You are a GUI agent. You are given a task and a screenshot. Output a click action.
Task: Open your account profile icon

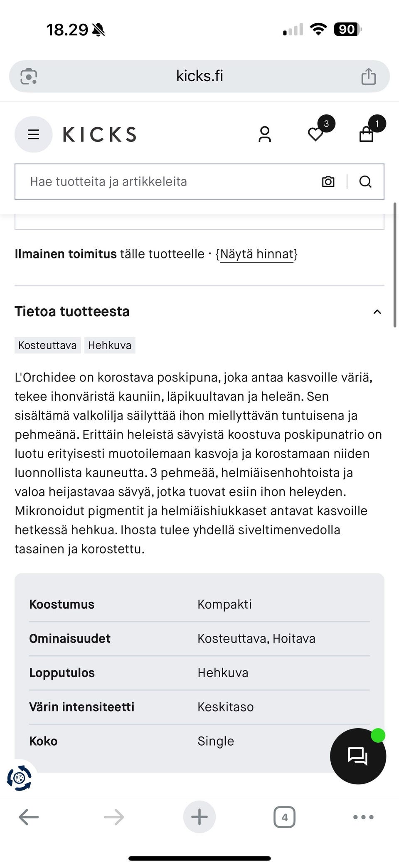coord(264,134)
